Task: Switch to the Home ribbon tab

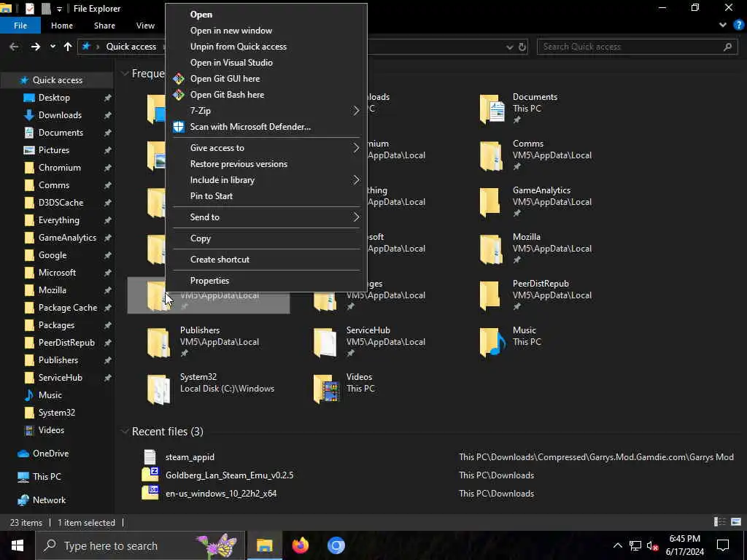Action: [x=62, y=26]
